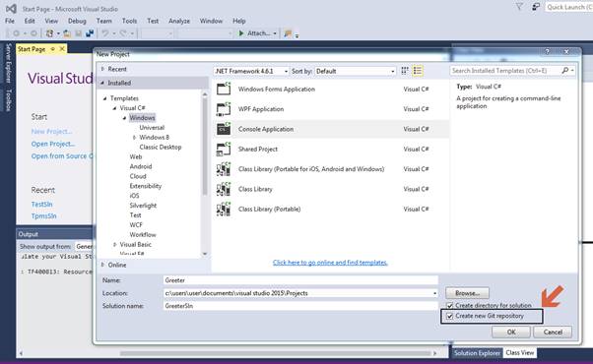The image size is (593, 364).
Task: Click the help question mark in New Project dialog
Action: click(x=548, y=52)
